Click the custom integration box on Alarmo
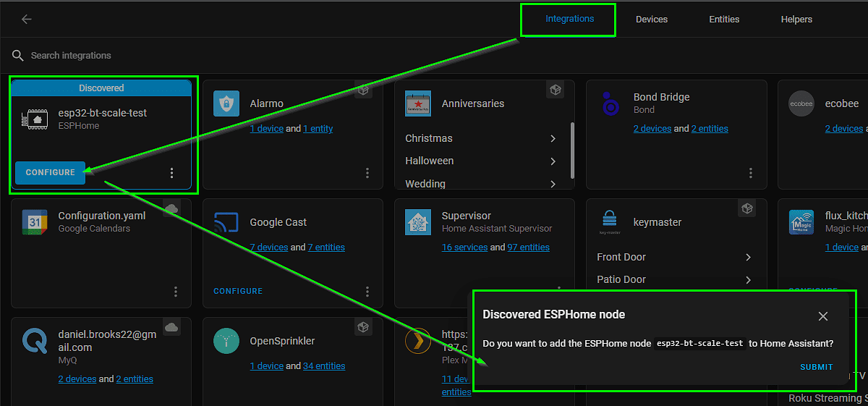Viewport: 868px width, 406px height. (x=363, y=90)
